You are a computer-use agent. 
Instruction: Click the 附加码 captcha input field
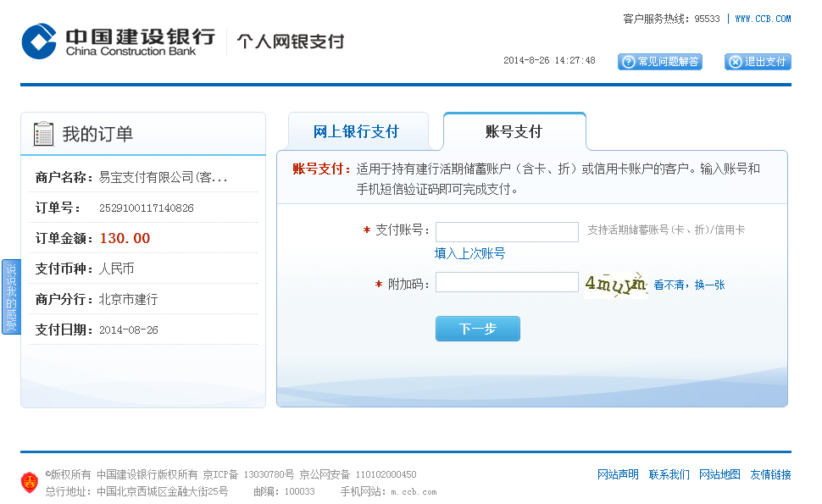pyautogui.click(x=507, y=283)
